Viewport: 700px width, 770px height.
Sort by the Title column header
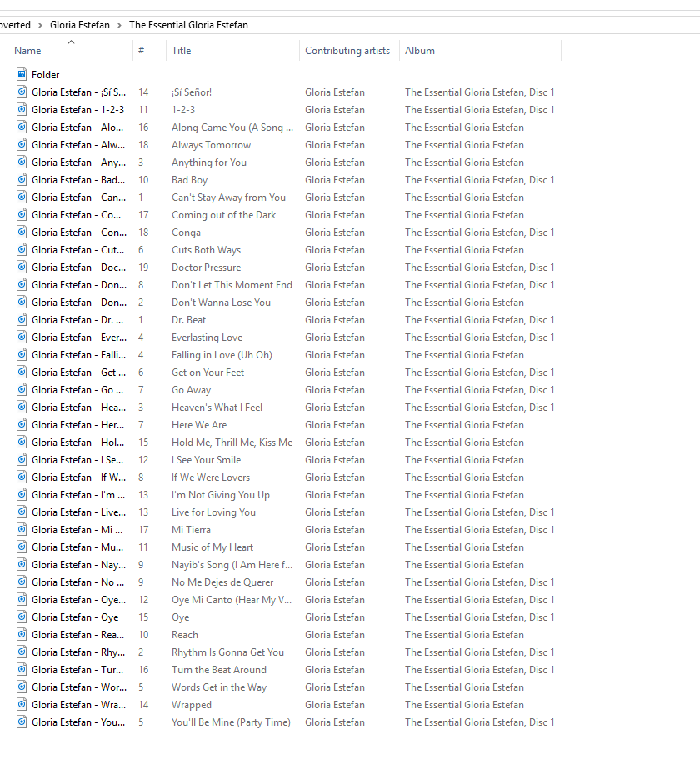click(182, 51)
